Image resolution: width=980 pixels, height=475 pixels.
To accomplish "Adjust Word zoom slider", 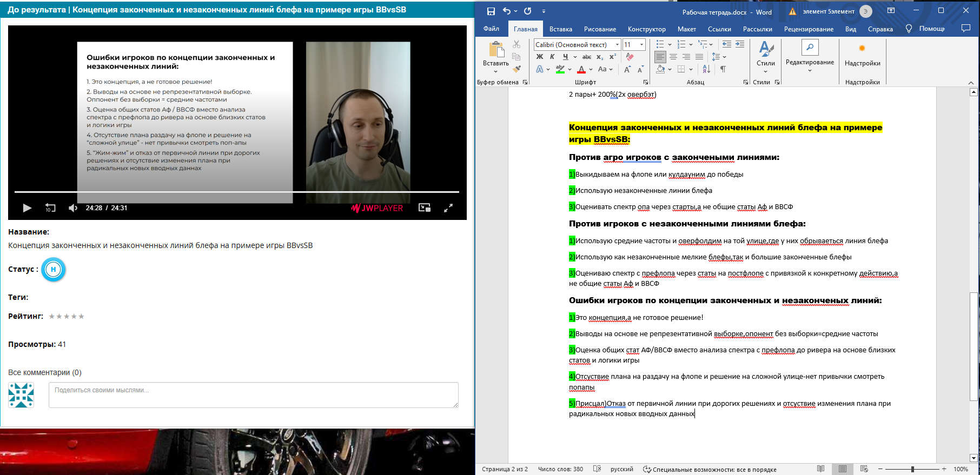I will click(x=912, y=469).
